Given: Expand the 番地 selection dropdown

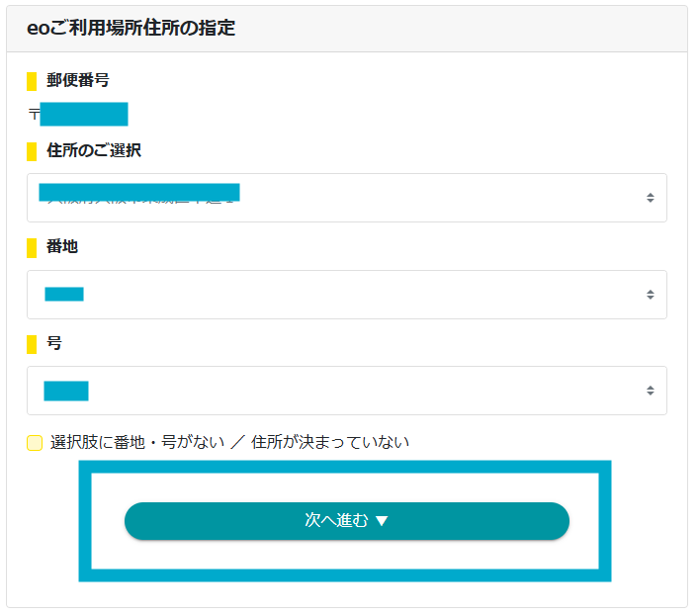Looking at the screenshot, I should 346,295.
